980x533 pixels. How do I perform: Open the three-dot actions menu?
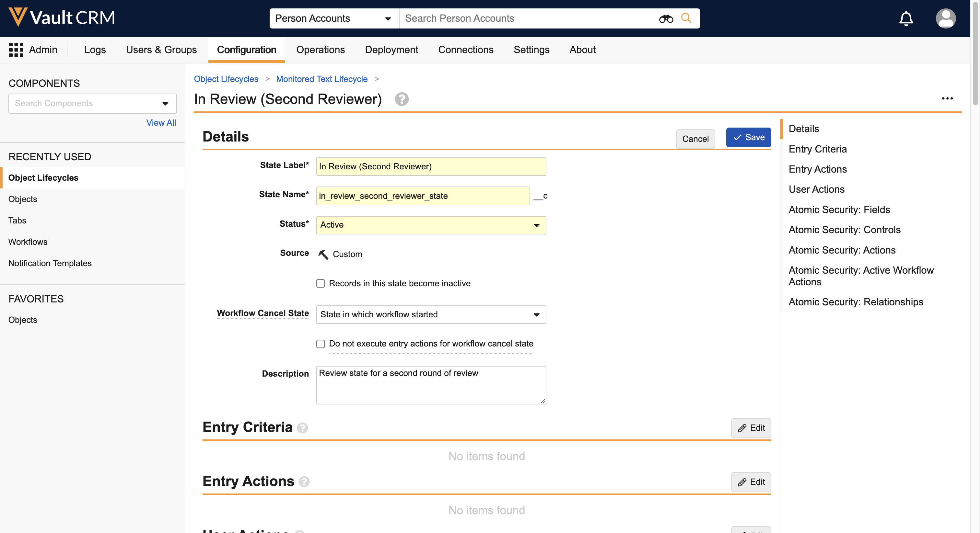(947, 98)
